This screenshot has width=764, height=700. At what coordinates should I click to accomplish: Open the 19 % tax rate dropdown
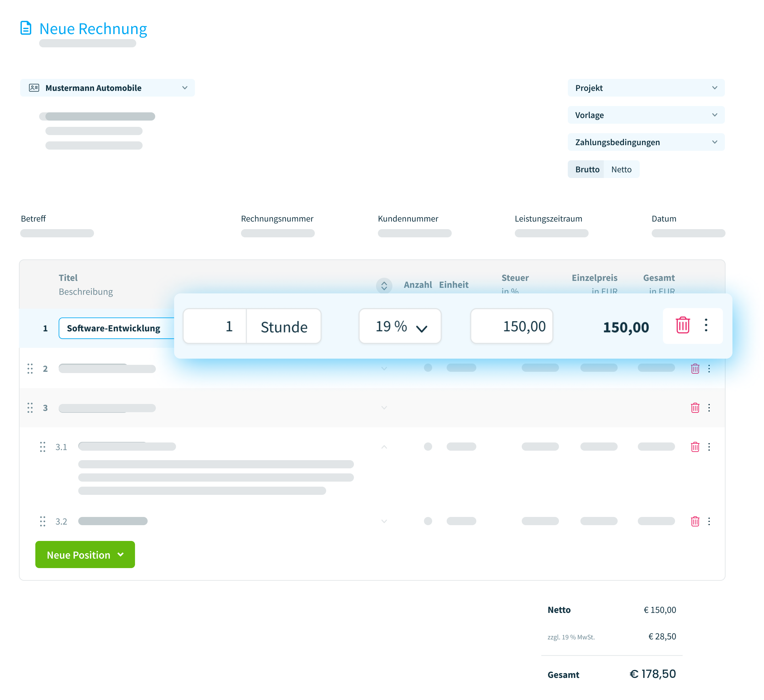pos(400,326)
